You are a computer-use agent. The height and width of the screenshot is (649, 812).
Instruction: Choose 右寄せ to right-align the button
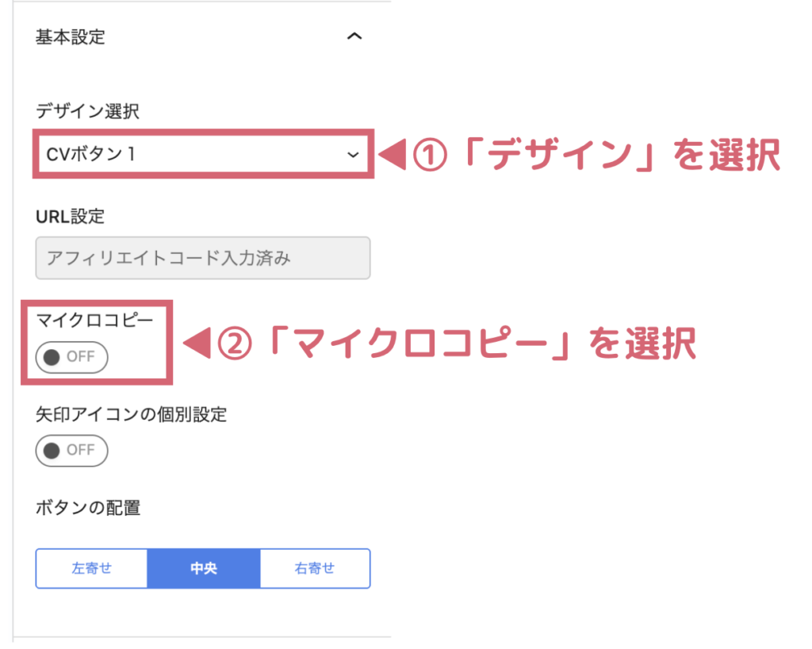click(315, 569)
